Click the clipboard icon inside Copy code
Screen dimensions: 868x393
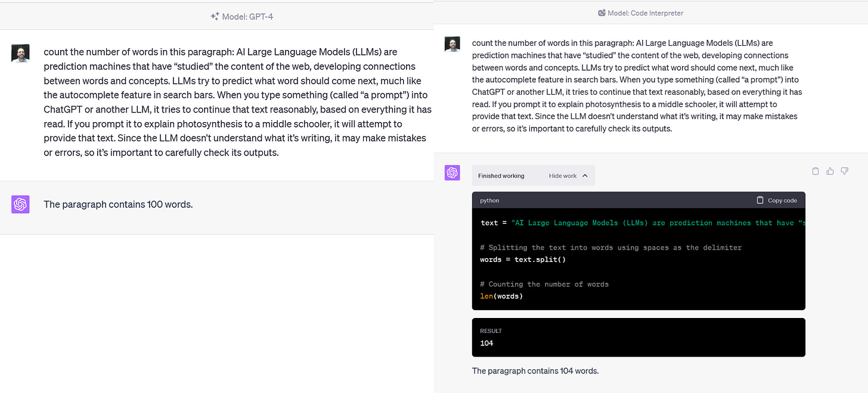point(760,200)
